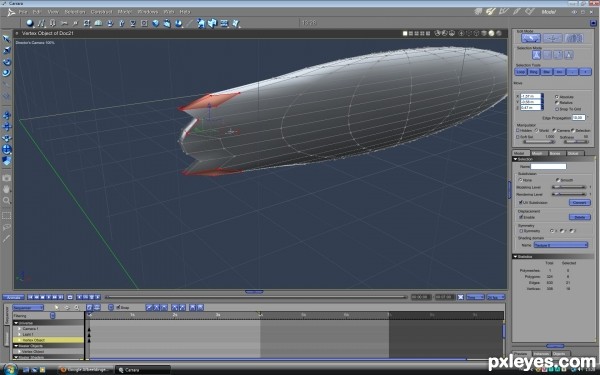Toggle the Symmetry checkbox
Viewport: 600px width, 375px height.
[x=520, y=231]
